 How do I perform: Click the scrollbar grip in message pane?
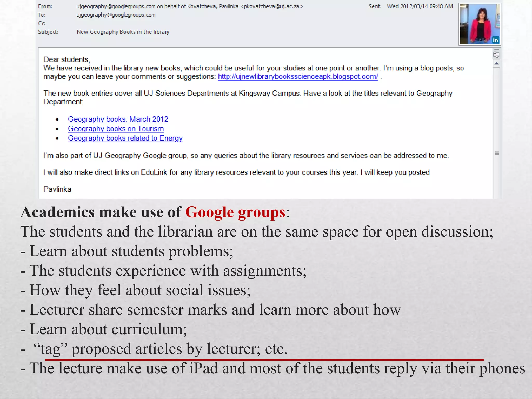pyautogui.click(x=497, y=153)
